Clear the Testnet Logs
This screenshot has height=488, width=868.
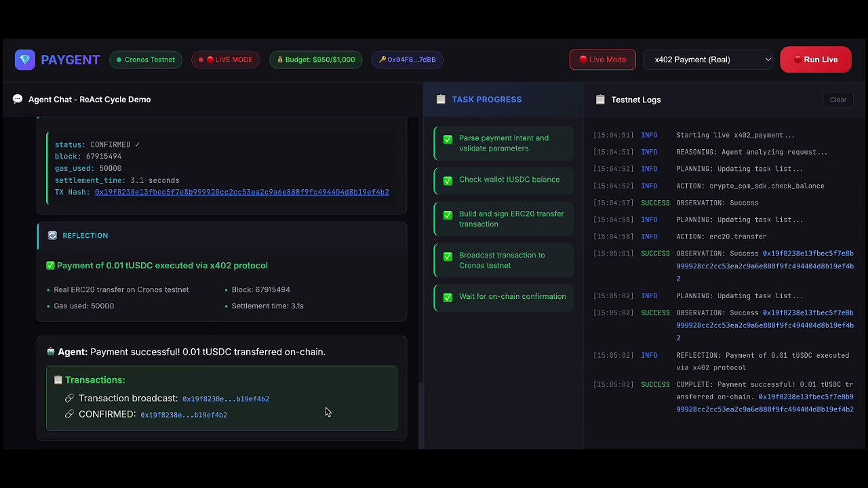point(838,100)
